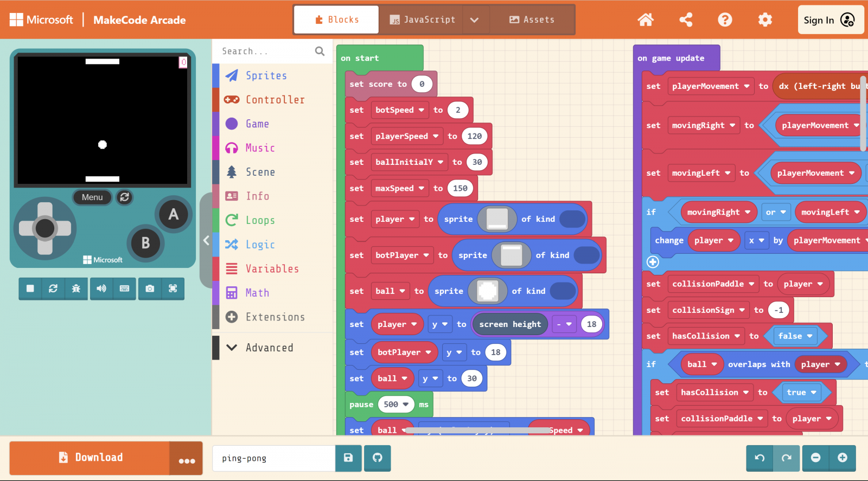Mute the simulator audio

101,288
